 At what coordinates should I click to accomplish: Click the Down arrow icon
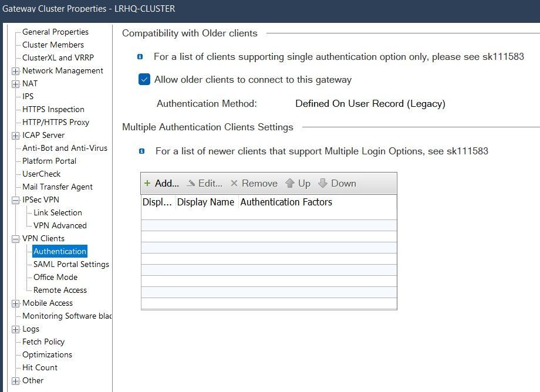click(323, 184)
